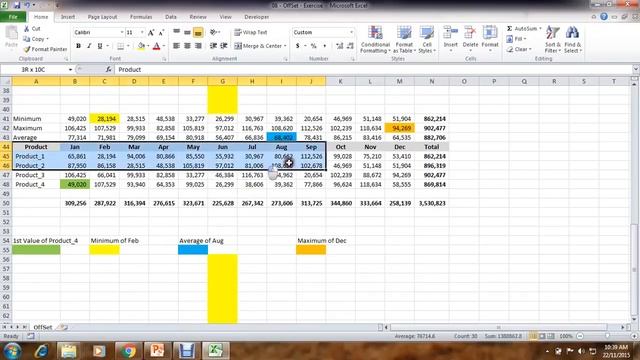Switch to the Data tab
The width and height of the screenshot is (640, 360).
(x=171, y=17)
